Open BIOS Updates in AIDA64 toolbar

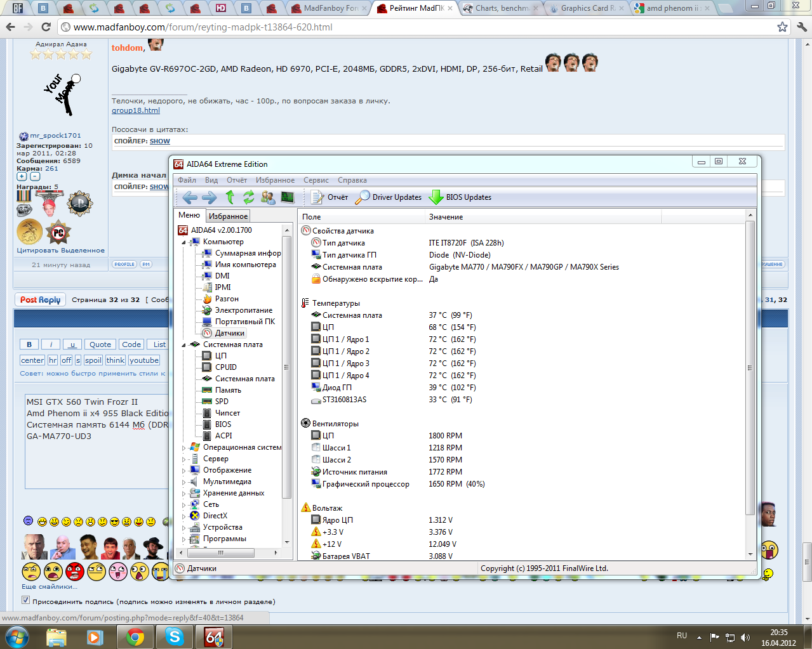point(460,197)
